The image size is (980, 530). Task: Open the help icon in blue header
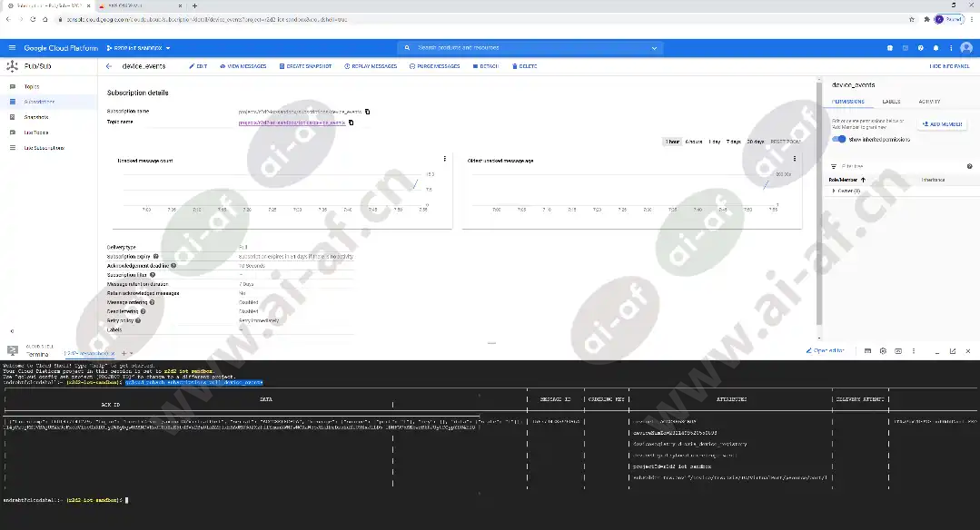[921, 48]
